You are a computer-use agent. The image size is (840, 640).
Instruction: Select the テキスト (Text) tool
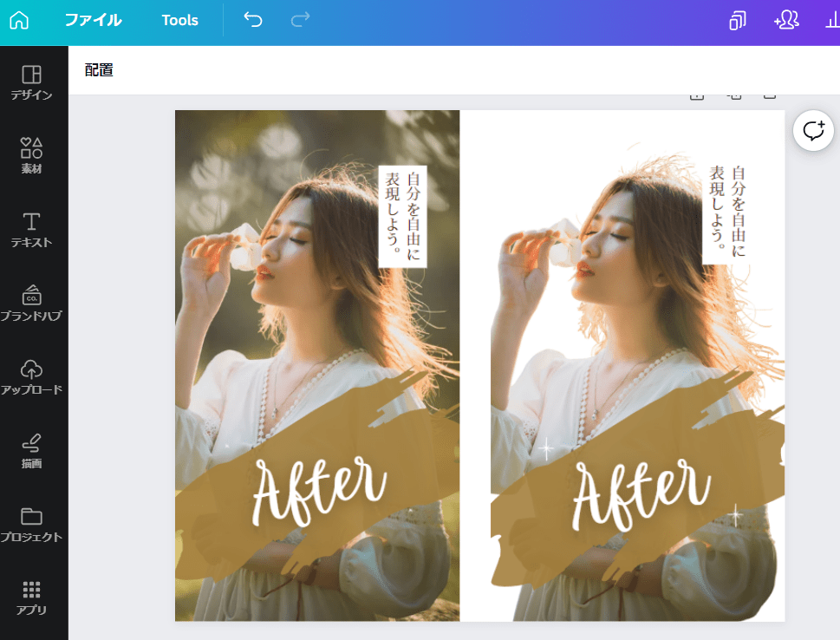[x=33, y=229]
